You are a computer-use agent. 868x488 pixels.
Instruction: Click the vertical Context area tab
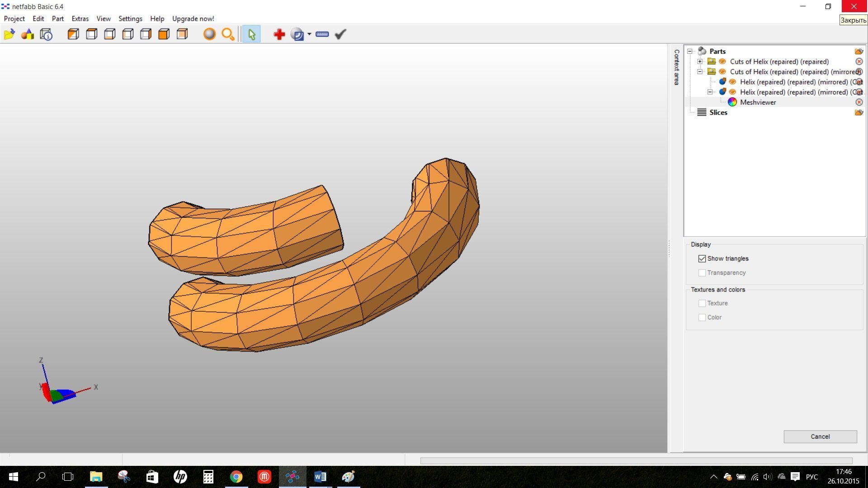[676, 67]
